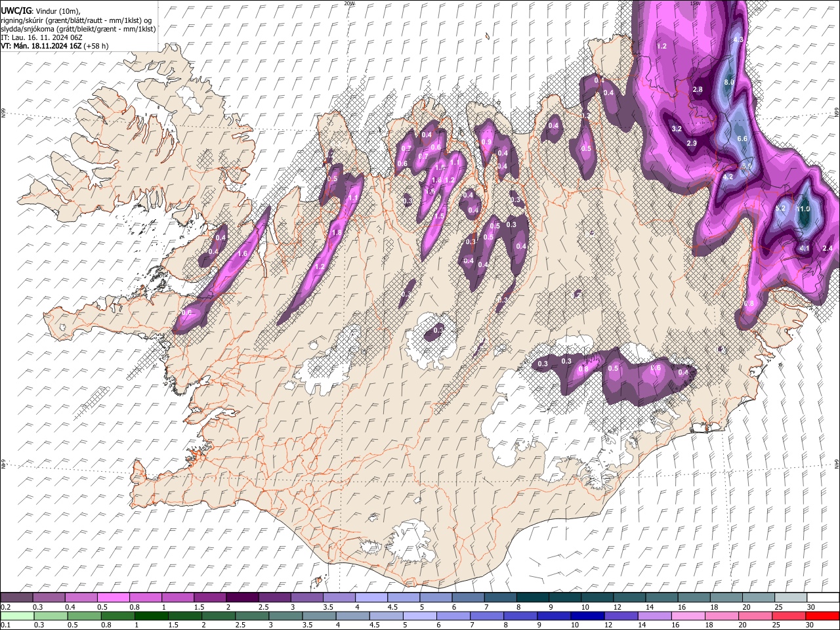Click the "20W" longitude label
Screen dimensions: 840x630
(x=349, y=3)
